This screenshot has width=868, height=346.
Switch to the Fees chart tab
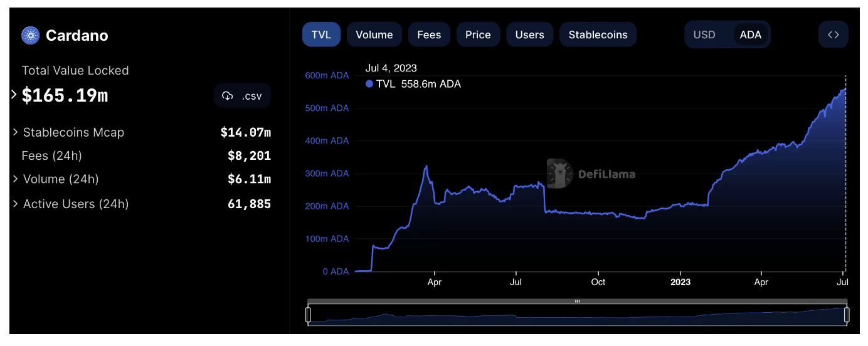pyautogui.click(x=429, y=34)
